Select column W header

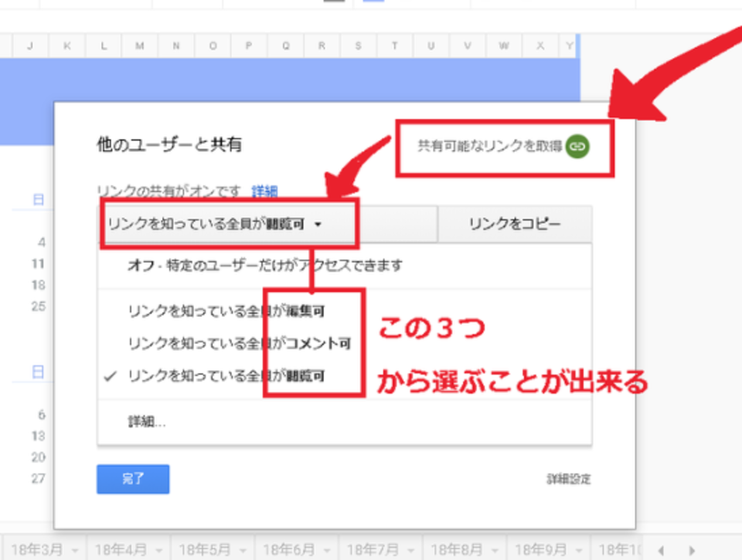point(504,46)
